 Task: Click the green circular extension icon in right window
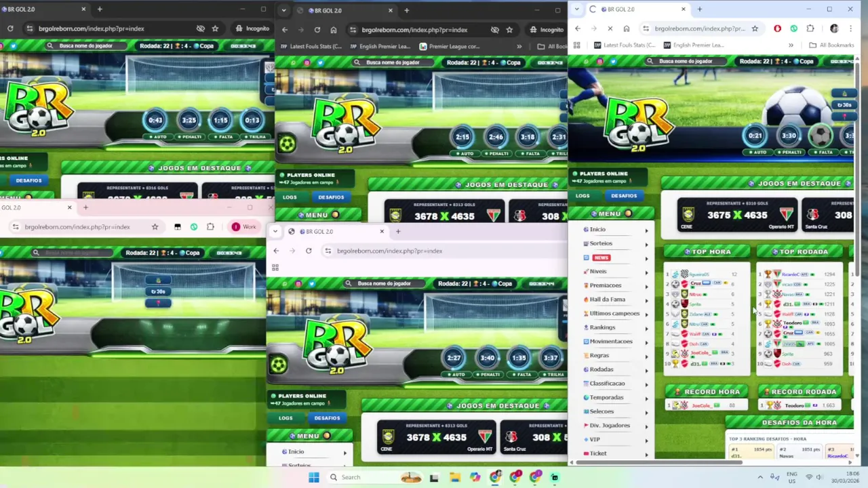(794, 28)
